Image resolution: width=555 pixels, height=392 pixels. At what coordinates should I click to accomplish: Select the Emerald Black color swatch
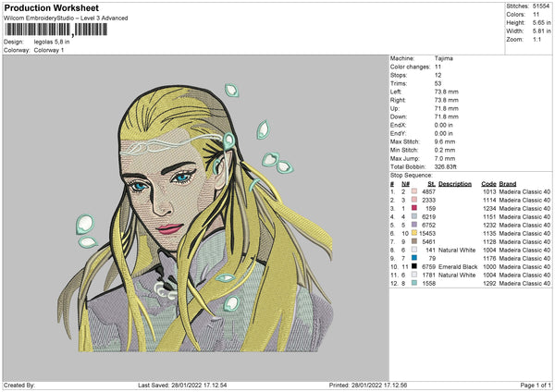coord(414,266)
